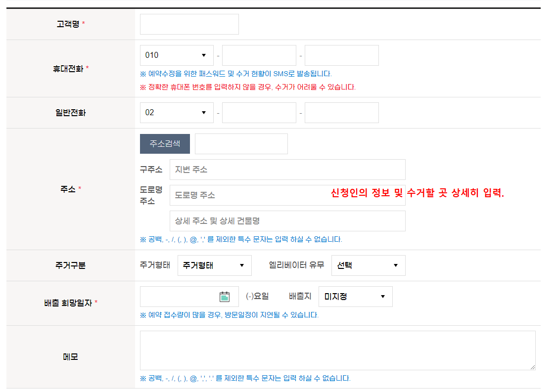The height and width of the screenshot is (392, 558).
Task: Click the 도로명 주소 input field
Action: click(x=287, y=195)
